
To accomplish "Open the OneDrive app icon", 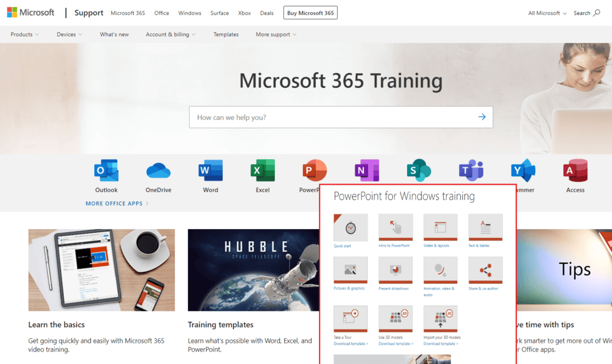I will pos(159,170).
